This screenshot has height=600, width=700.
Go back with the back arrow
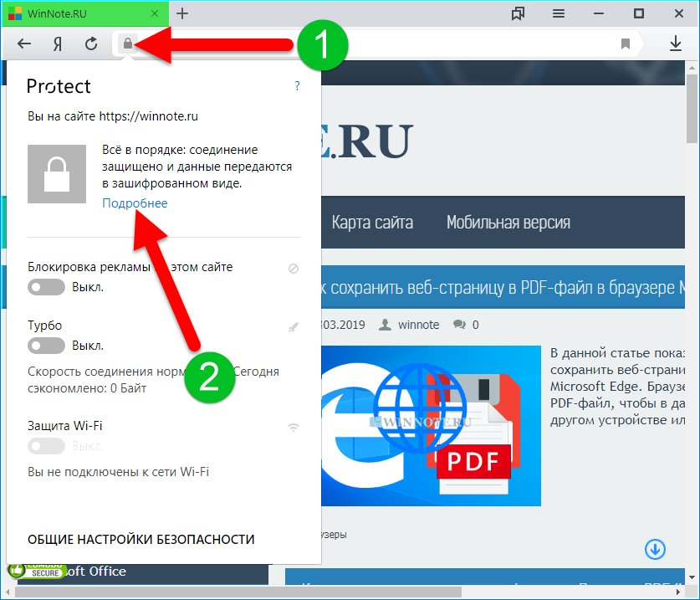coord(25,44)
